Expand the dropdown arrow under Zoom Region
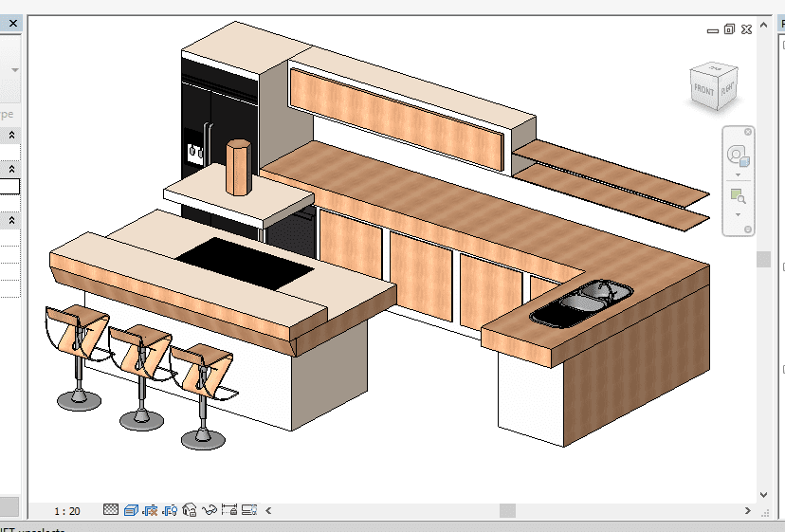Image resolution: width=785 pixels, height=532 pixels. coord(737,214)
